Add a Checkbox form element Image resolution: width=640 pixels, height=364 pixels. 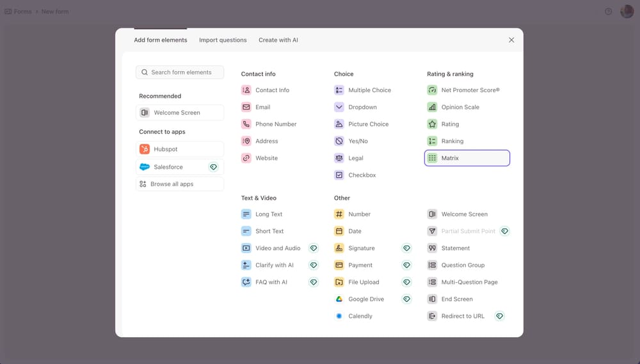point(362,175)
